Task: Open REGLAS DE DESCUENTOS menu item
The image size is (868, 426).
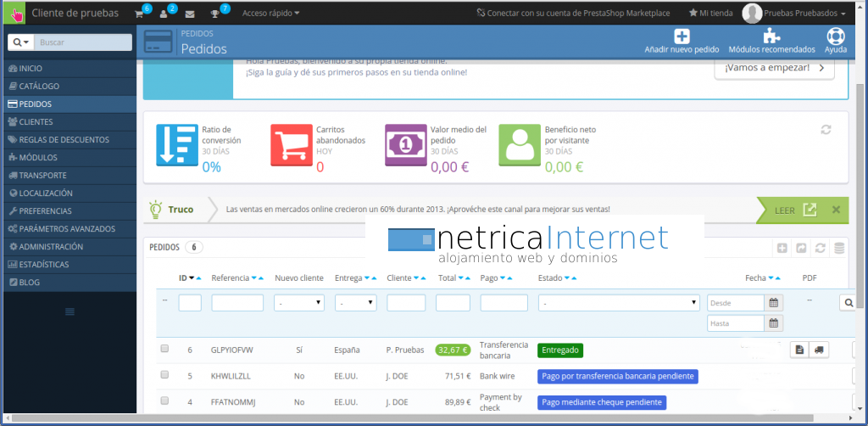Action: (70, 140)
